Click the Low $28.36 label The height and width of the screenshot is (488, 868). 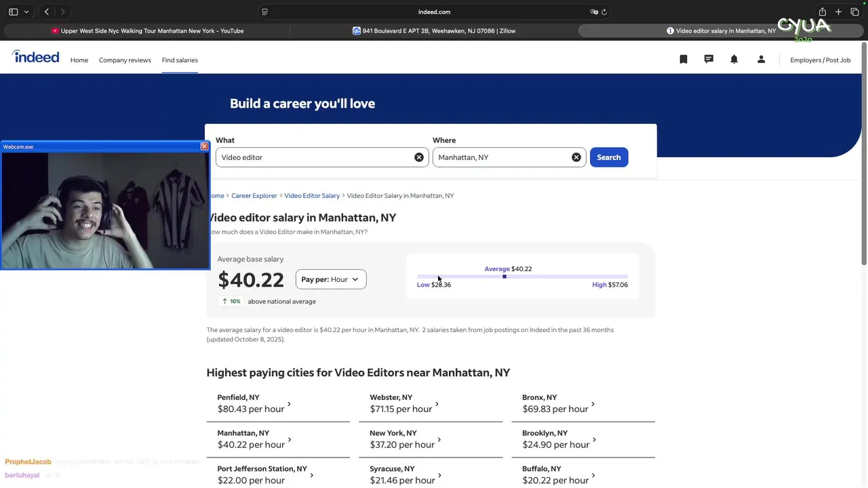434,285
